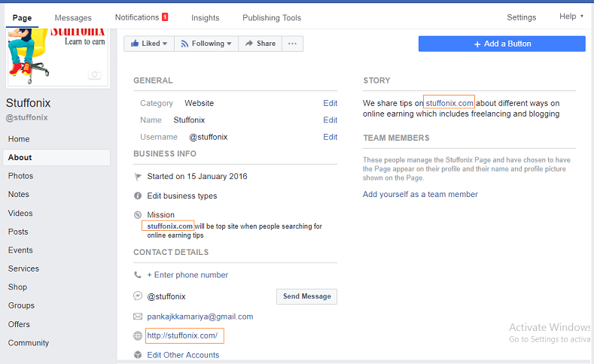The height and width of the screenshot is (364, 594).
Task: Click the cube icon beside Other Accounts
Action: click(138, 355)
